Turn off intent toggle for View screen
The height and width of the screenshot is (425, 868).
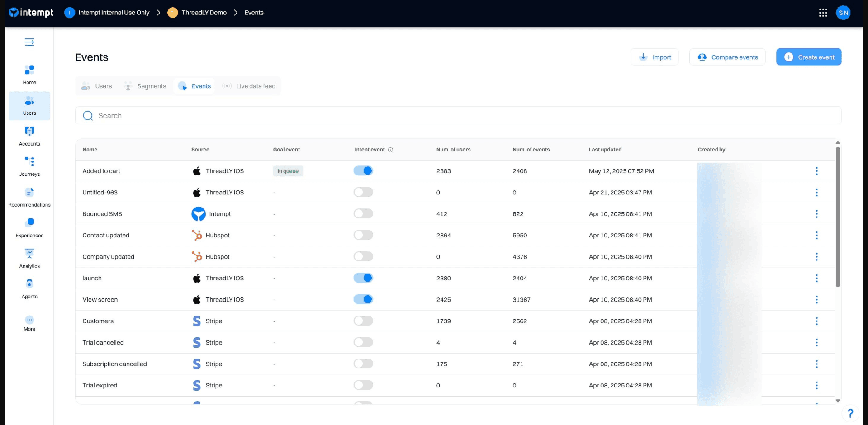[363, 299]
